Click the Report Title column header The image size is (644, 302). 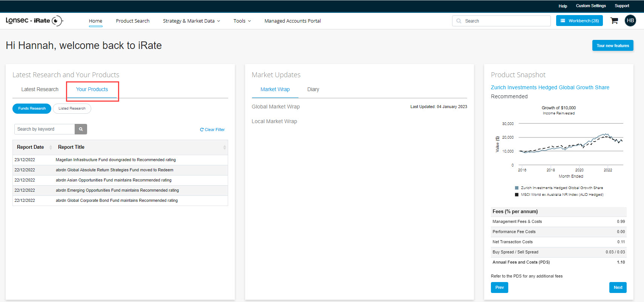(71, 147)
